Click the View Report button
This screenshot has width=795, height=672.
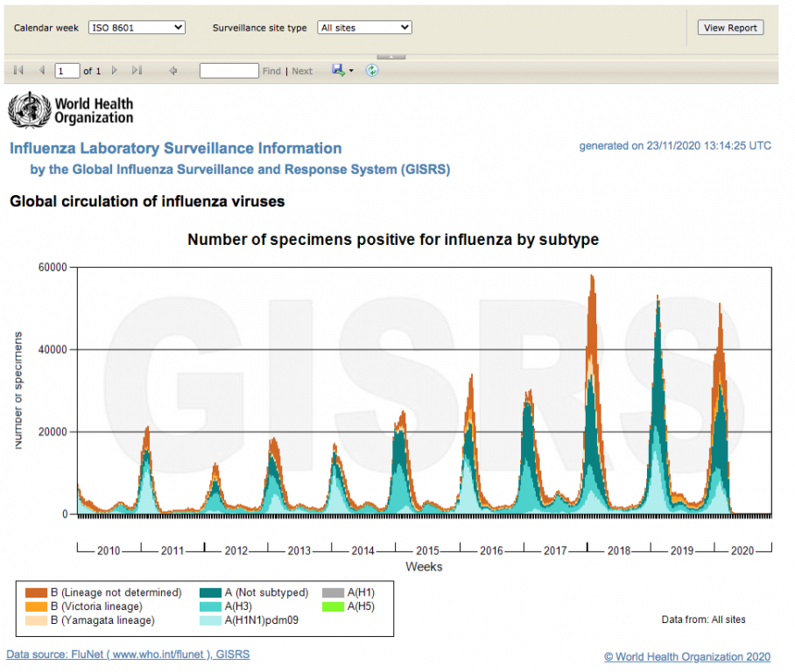[730, 28]
